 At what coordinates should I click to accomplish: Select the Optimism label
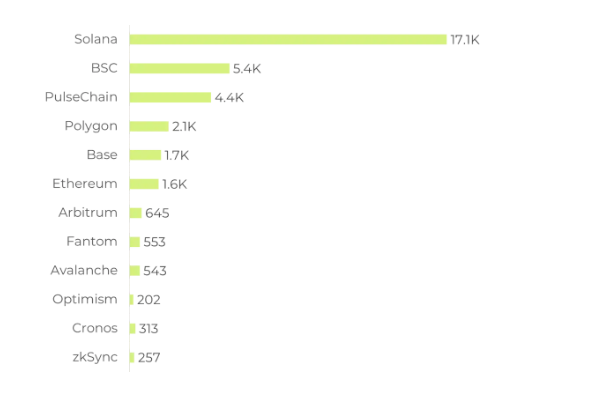pyautogui.click(x=85, y=299)
